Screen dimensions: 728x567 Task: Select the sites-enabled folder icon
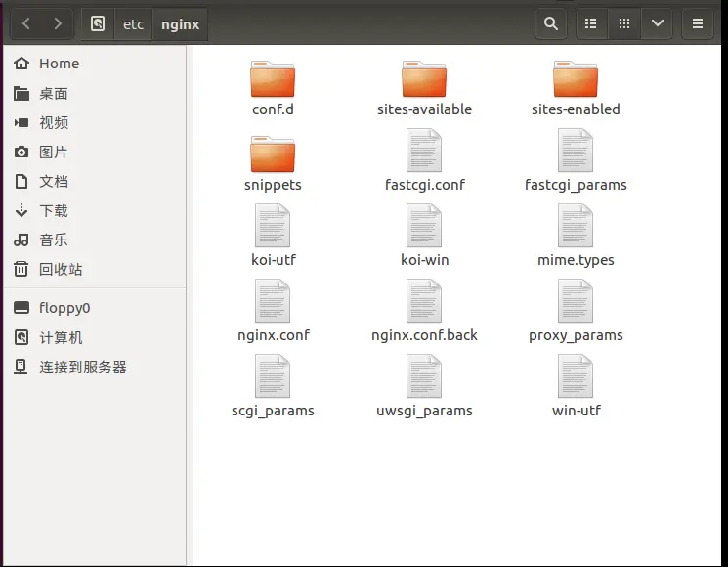coord(576,79)
